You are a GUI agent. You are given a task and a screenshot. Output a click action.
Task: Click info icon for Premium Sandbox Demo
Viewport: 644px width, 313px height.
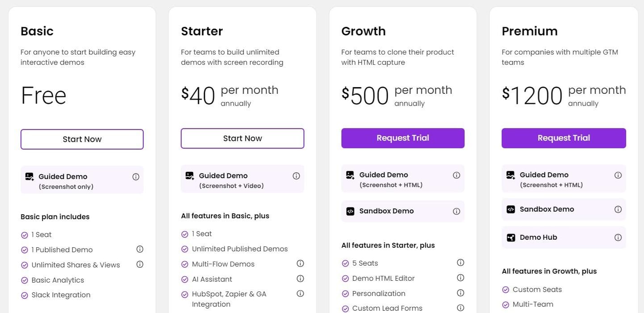point(618,209)
